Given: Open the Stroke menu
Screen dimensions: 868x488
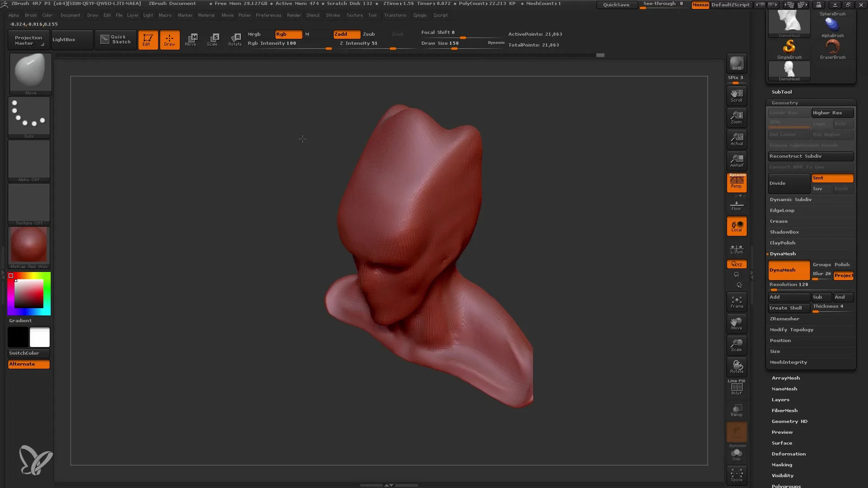Looking at the screenshot, I should [x=333, y=15].
